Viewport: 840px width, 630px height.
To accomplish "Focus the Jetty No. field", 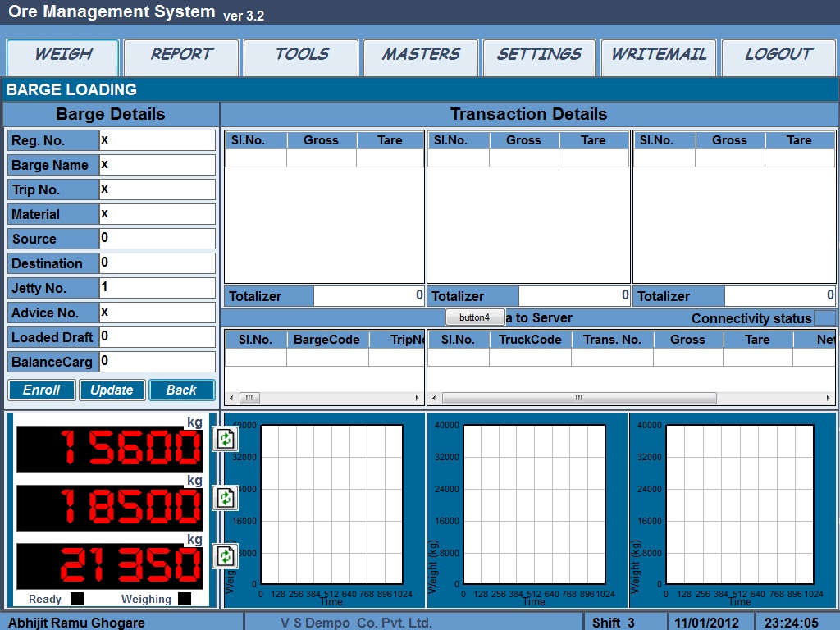I will pos(157,288).
